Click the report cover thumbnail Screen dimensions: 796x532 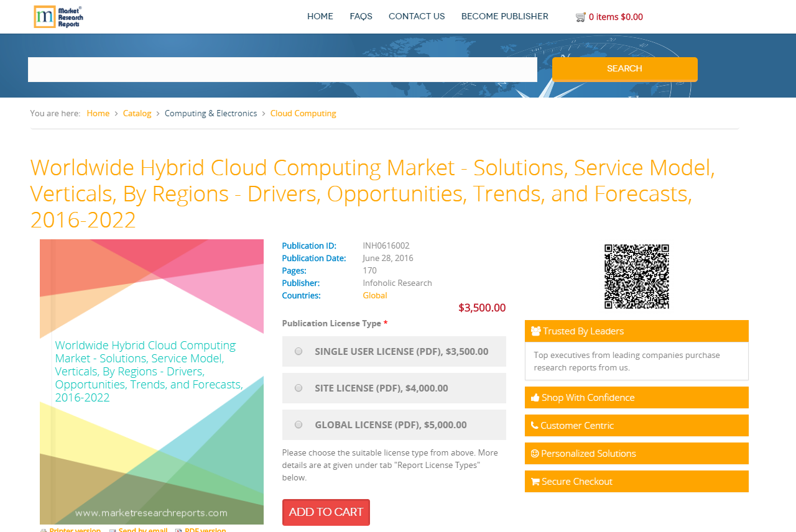coord(152,382)
